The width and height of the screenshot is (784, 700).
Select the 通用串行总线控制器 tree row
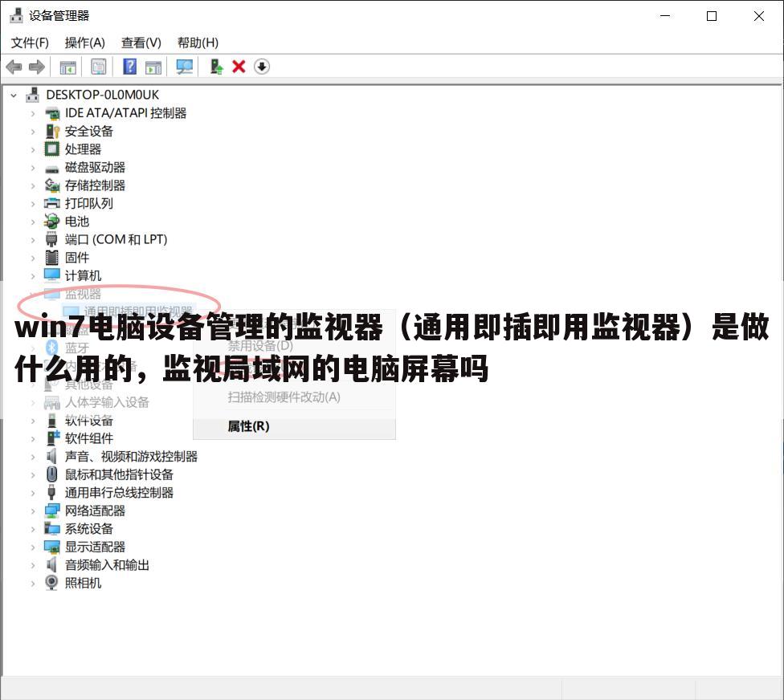point(119,492)
